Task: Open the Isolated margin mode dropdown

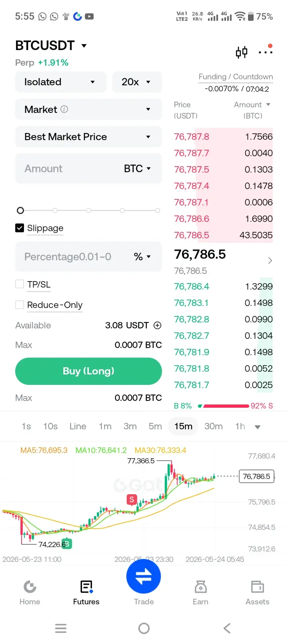Action: tap(61, 82)
